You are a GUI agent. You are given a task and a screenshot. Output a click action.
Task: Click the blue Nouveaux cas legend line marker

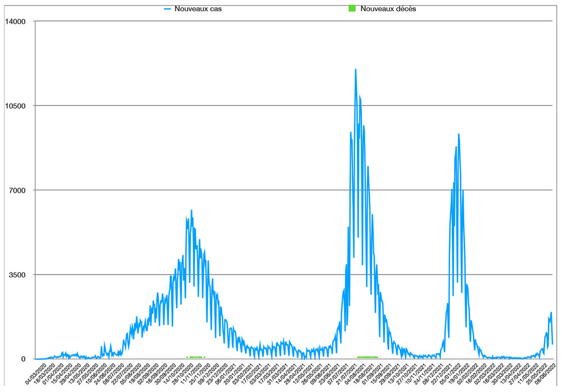tap(167, 9)
